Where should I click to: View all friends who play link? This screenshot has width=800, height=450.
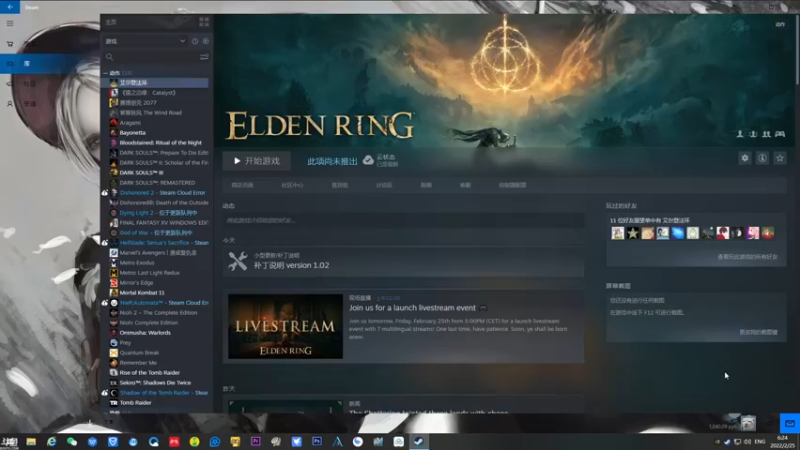click(747, 257)
